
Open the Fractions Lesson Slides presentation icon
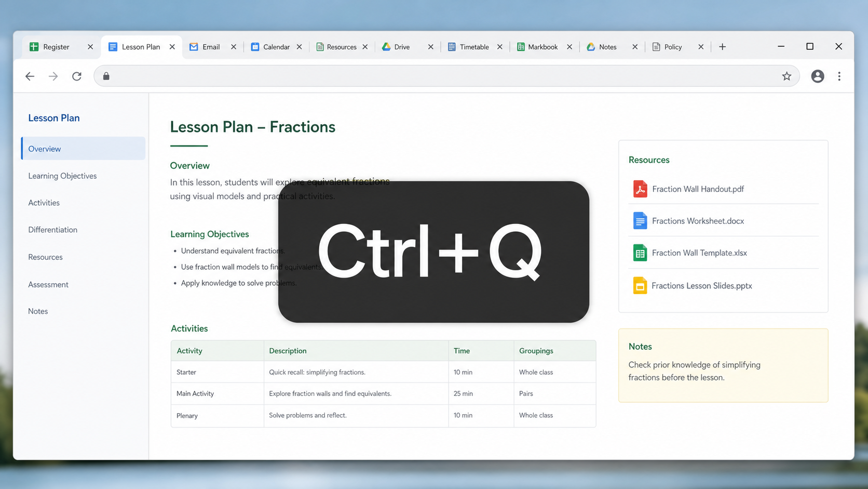(640, 285)
